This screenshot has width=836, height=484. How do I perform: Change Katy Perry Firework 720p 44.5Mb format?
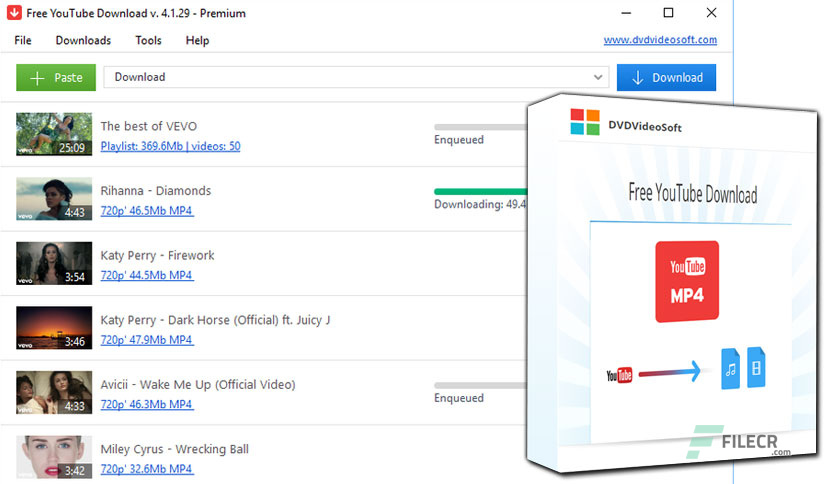pyautogui.click(x=146, y=276)
